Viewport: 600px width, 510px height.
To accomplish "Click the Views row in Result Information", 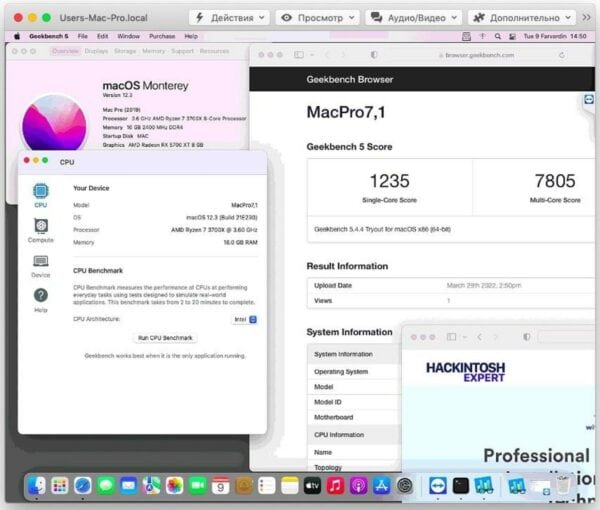I will (451, 301).
